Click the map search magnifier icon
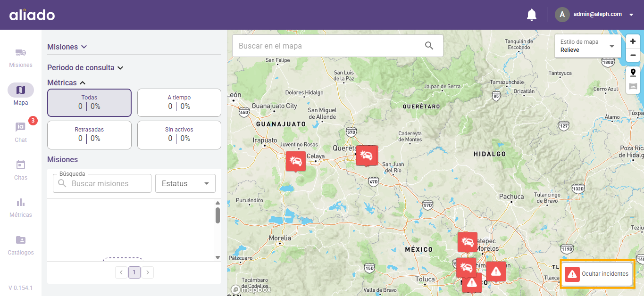Viewport: 644px width, 296px height. tap(429, 46)
